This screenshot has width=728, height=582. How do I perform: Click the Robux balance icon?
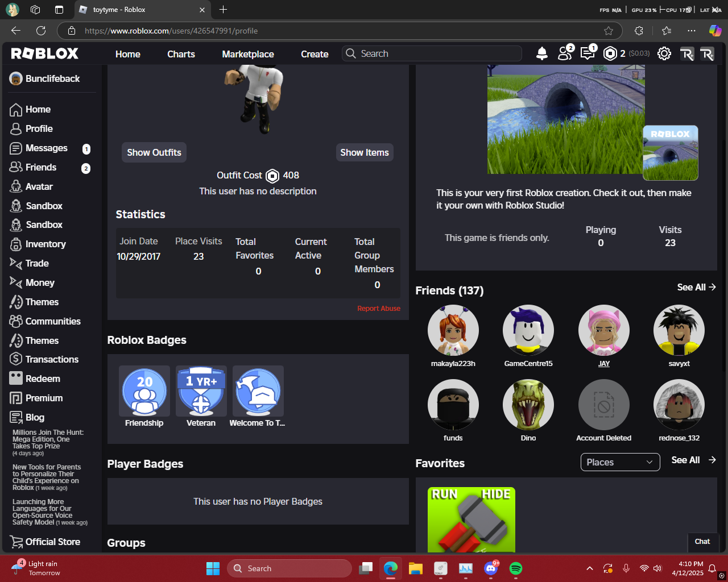click(610, 53)
